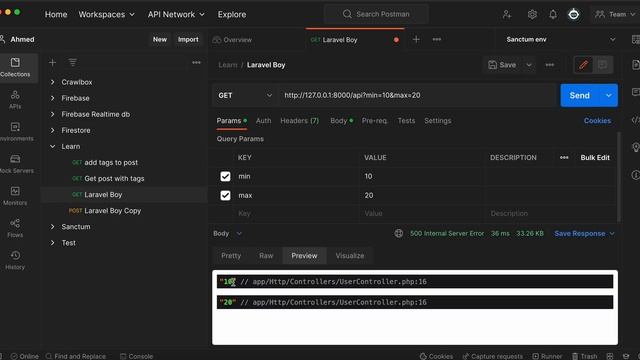This screenshot has width=640, height=360.
Task: Open the Workspaces menu
Action: coord(107,14)
